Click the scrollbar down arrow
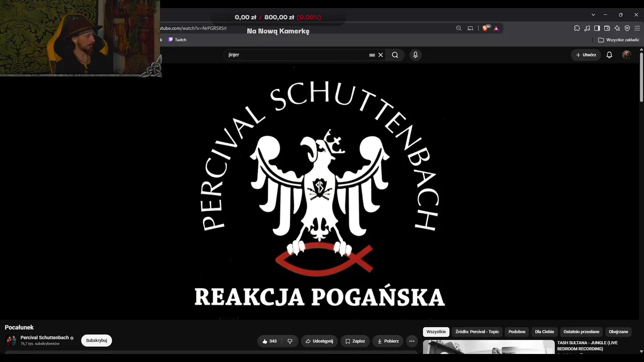Screen dimensions: 644x362 click(x=641, y=351)
